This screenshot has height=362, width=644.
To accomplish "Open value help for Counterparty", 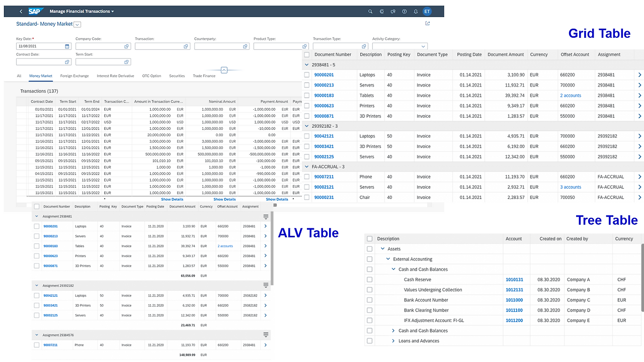I will (x=246, y=46).
